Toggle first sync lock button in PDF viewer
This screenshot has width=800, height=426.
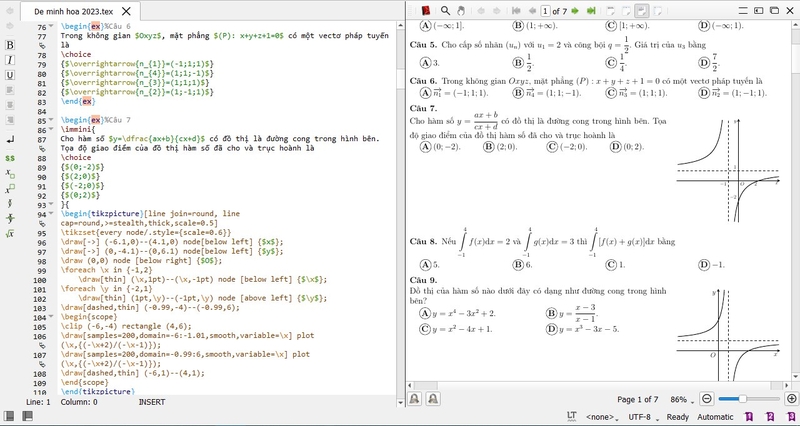414,399
